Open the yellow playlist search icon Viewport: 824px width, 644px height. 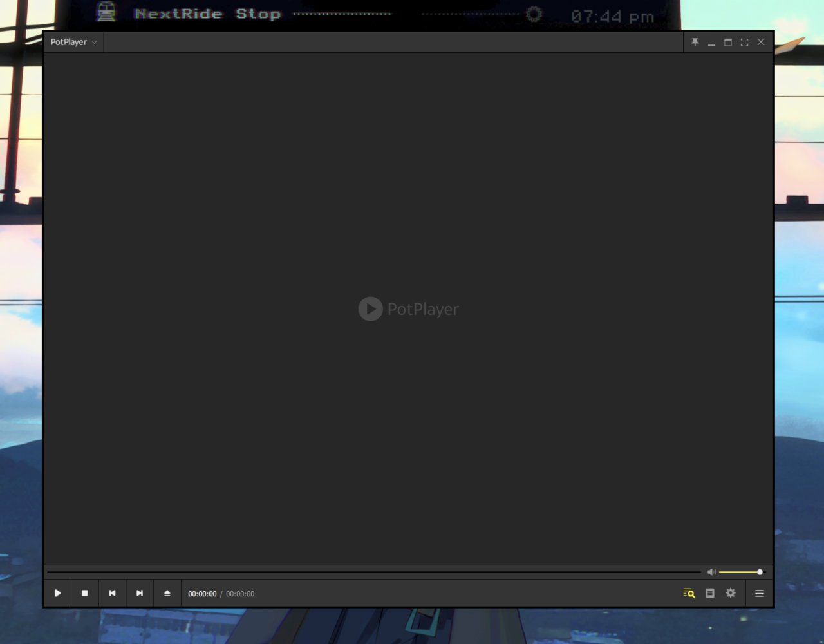pos(689,593)
